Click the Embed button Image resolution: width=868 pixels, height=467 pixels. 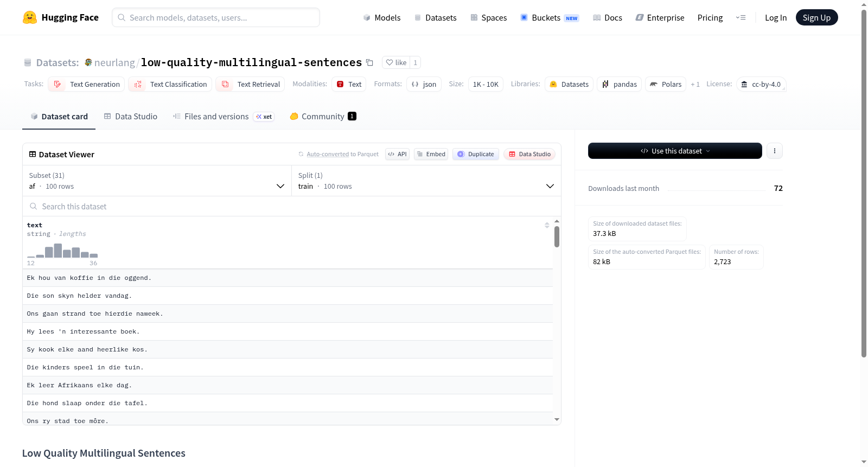[431, 154]
